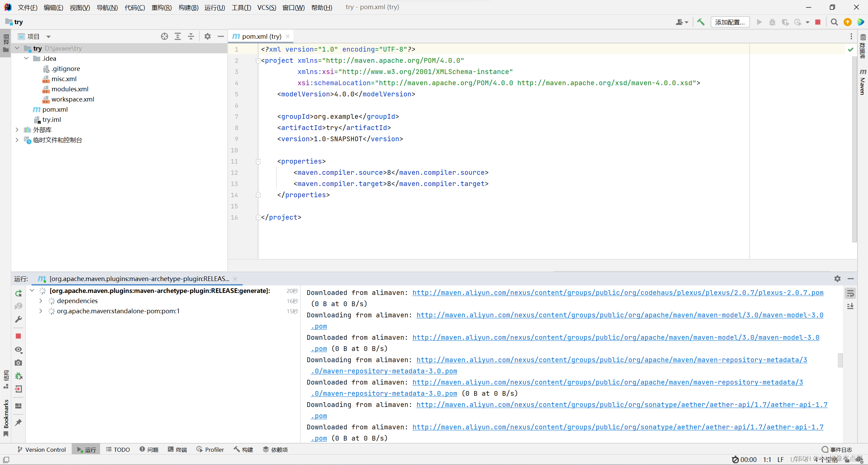Select opened file locate target icon
This screenshot has height=465, width=868.
[165, 36]
